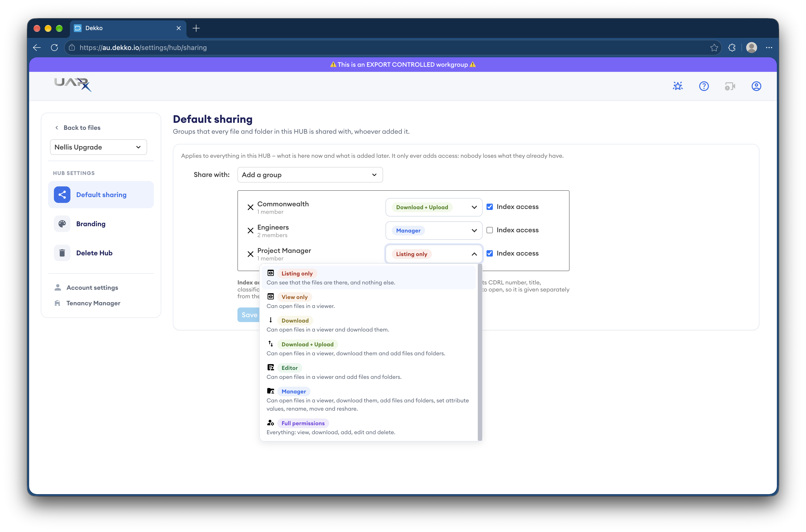Open Commonwealth's Download + Upload permission dropdown
The image size is (806, 532).
tap(434, 207)
